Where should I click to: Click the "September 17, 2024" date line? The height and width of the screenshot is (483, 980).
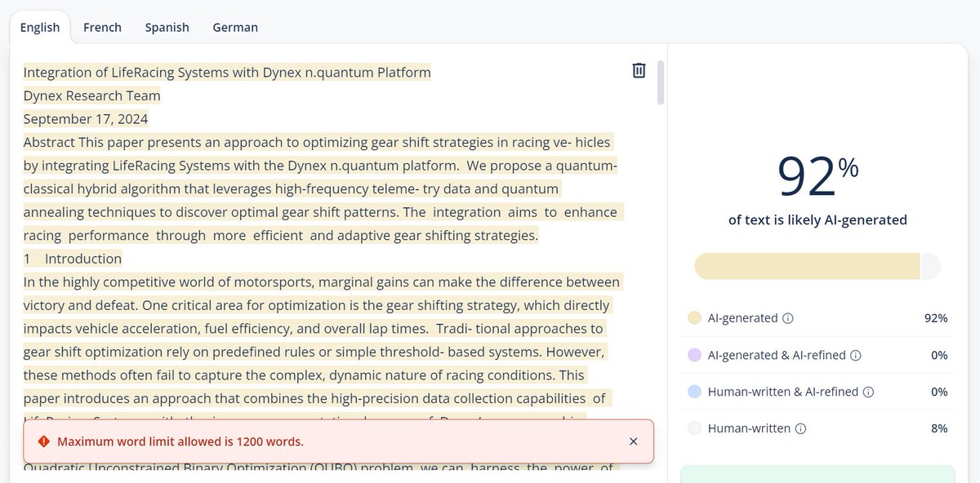(86, 119)
